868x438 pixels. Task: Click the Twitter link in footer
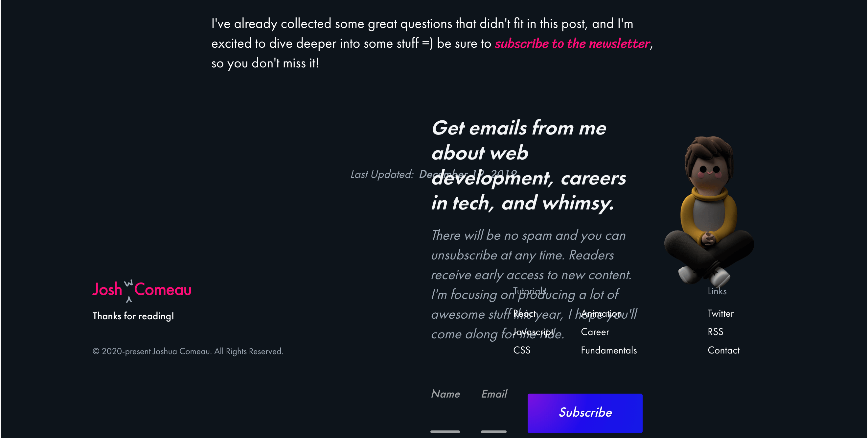[x=720, y=313]
